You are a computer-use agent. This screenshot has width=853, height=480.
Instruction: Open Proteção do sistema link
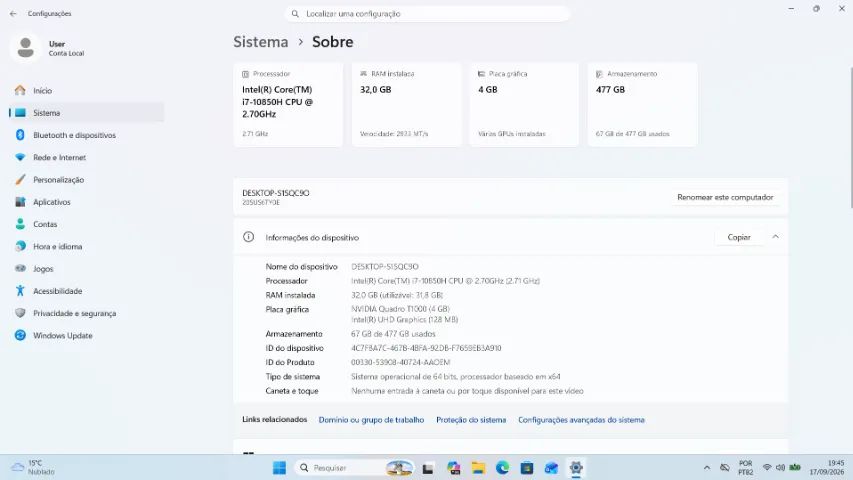coord(471,420)
